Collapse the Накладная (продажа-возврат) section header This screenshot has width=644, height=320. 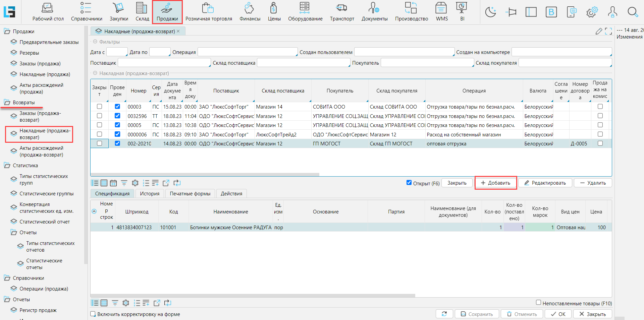click(95, 73)
